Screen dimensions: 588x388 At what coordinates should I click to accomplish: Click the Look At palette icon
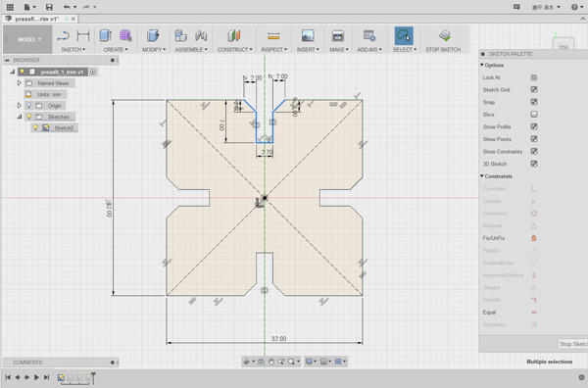pos(534,77)
